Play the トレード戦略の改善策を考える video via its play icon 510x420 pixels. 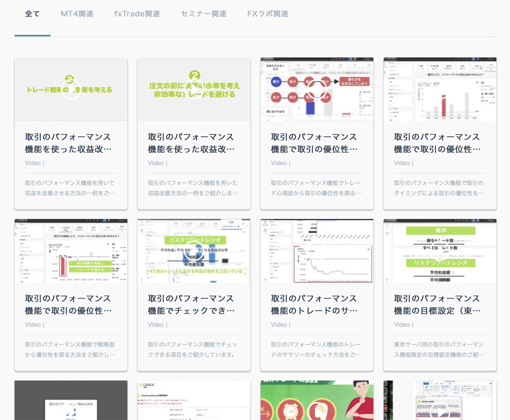coord(71,89)
